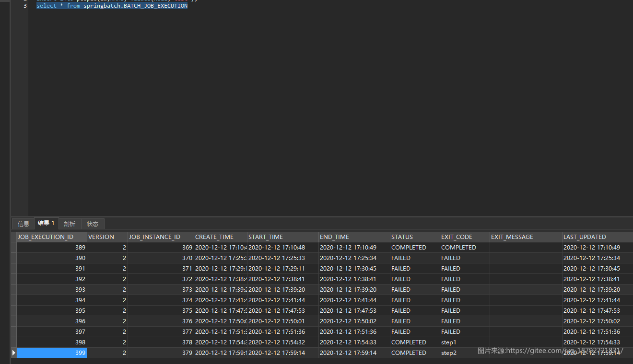Select job instance ID cell 374
The height and width of the screenshot is (364, 633).
(161, 300)
